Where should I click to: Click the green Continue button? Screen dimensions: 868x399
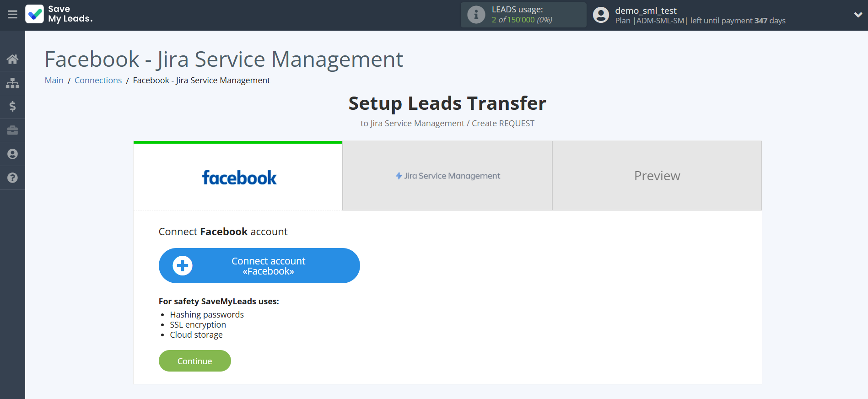point(194,361)
